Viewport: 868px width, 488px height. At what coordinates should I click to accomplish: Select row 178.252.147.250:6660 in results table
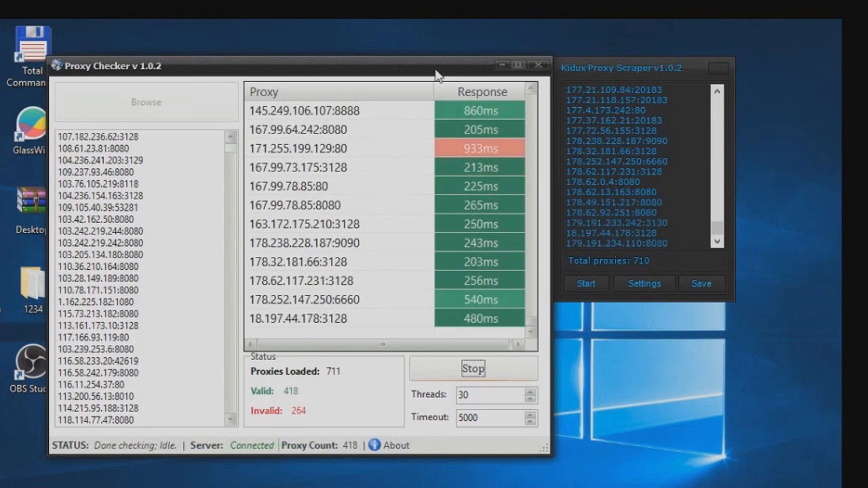[384, 300]
